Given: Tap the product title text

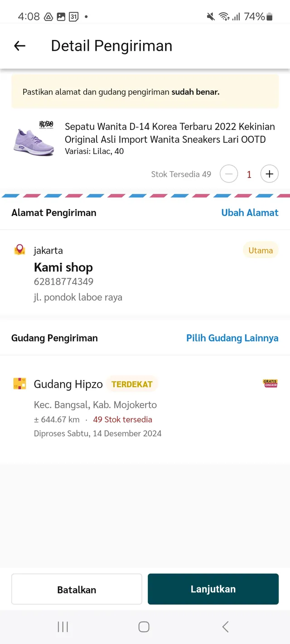Looking at the screenshot, I should pos(170,133).
